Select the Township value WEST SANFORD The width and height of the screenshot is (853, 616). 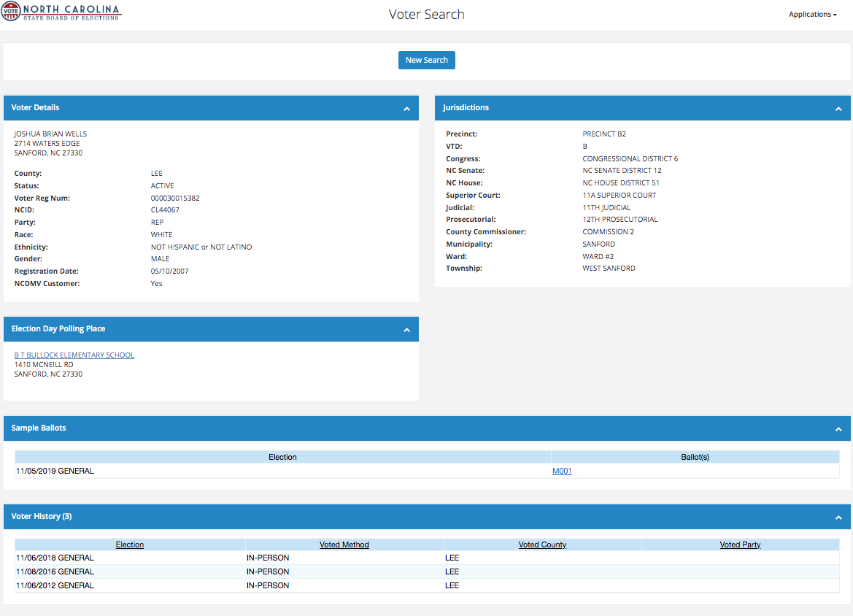[609, 269]
